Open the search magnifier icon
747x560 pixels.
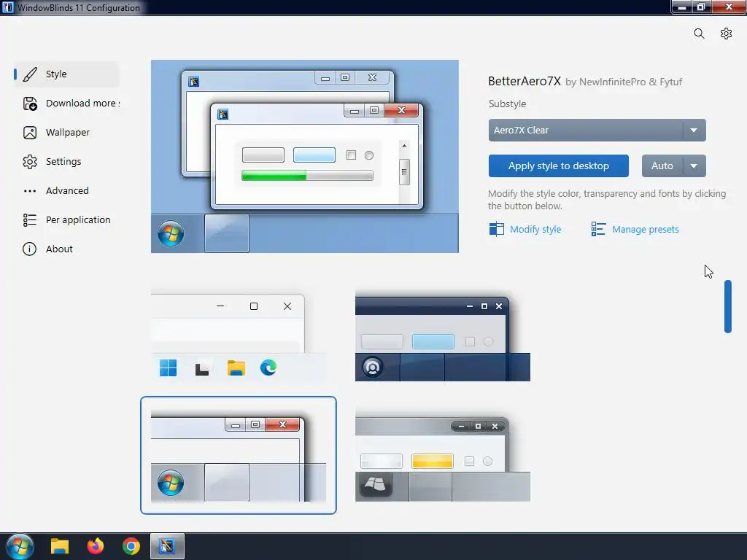[x=699, y=34]
